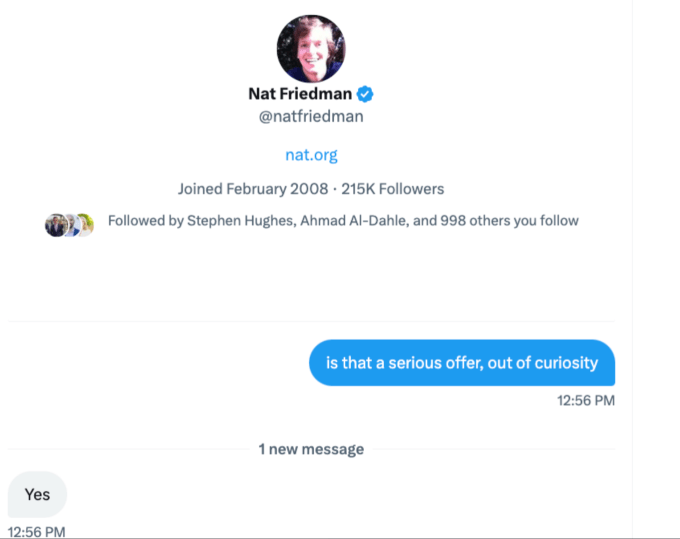Screen dimensions: 680x539
Task: Click timestamp below the Yes message
Action: click(x=36, y=531)
